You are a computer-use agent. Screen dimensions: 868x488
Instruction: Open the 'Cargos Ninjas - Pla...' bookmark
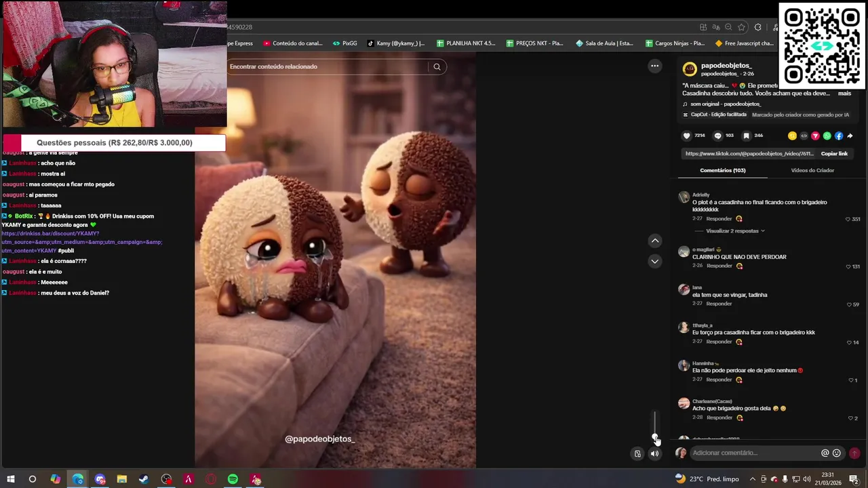coord(675,43)
